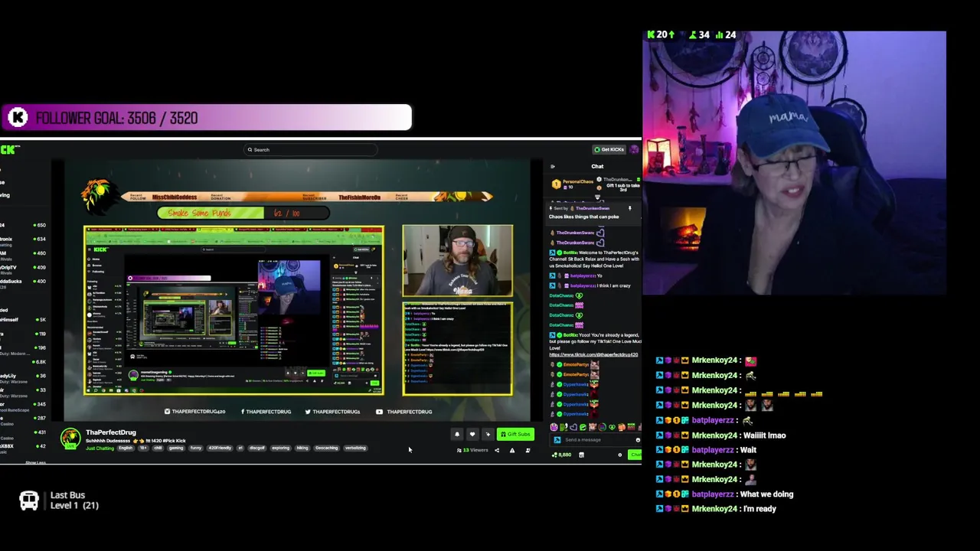Click the sidebar channel with 650 viewers
The height and width of the screenshot is (551, 980).
click(23, 225)
